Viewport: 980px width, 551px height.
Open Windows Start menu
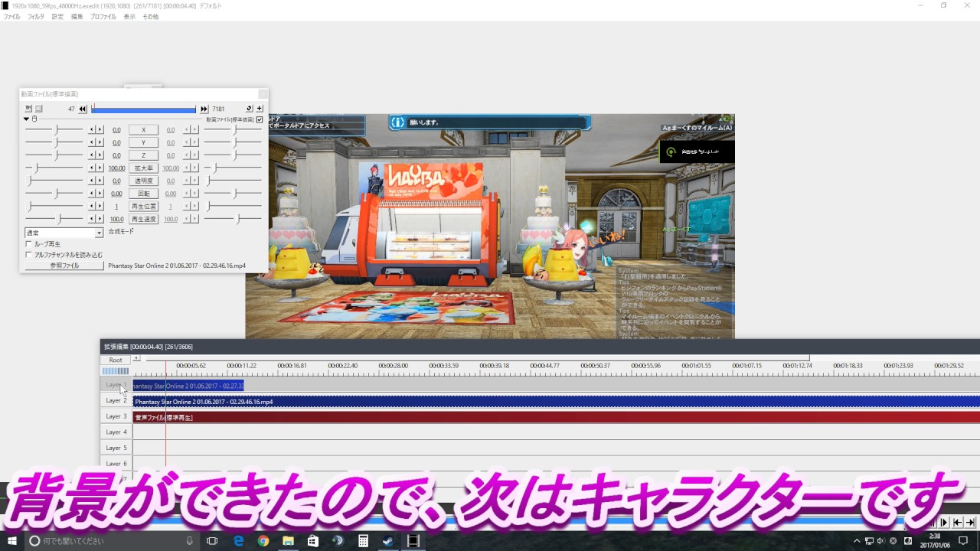(x=12, y=541)
